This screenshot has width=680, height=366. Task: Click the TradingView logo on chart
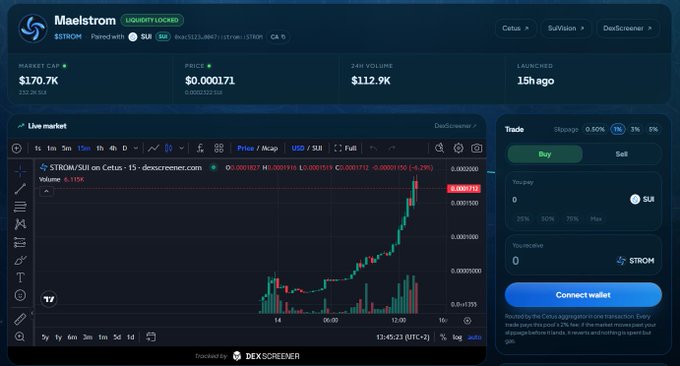click(x=49, y=299)
